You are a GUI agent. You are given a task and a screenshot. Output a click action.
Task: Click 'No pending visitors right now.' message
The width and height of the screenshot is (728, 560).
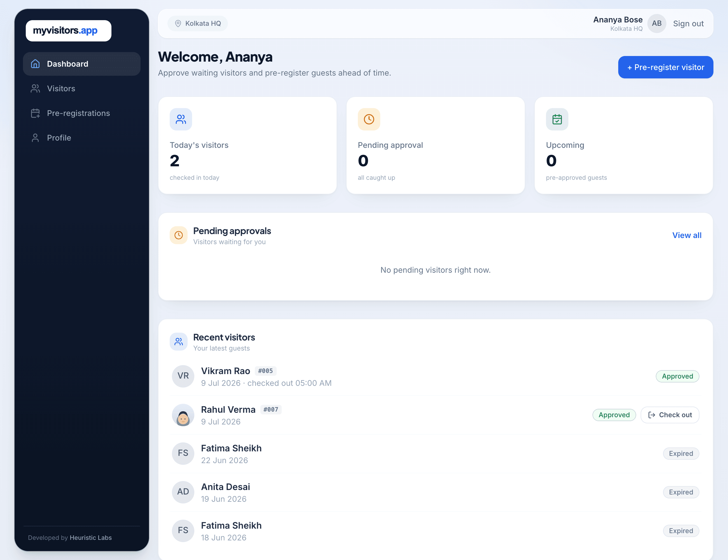(x=435, y=270)
